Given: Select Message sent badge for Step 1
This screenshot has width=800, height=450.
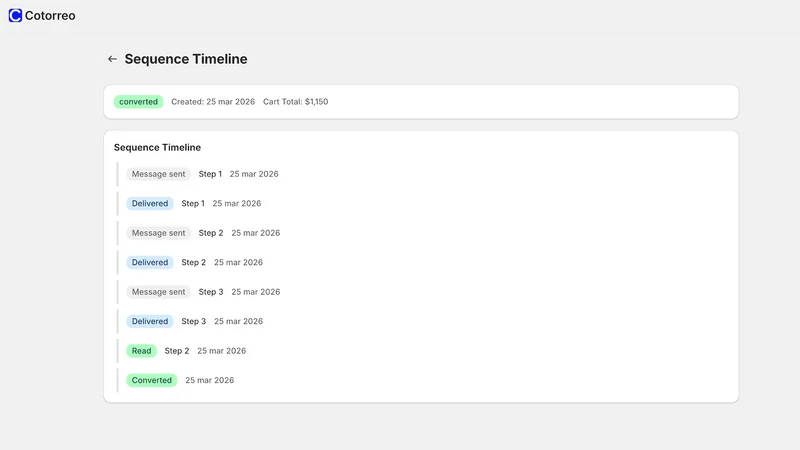Looking at the screenshot, I should (159, 174).
